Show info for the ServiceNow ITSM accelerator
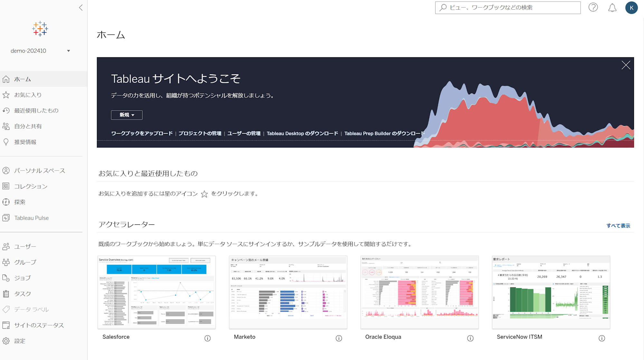644x360 pixels. [x=602, y=338]
